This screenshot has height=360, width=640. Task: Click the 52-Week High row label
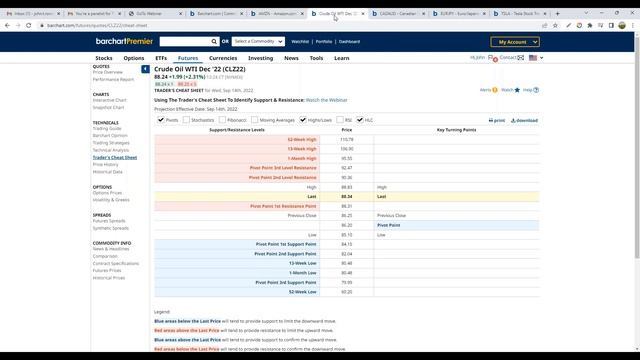pos(302,140)
